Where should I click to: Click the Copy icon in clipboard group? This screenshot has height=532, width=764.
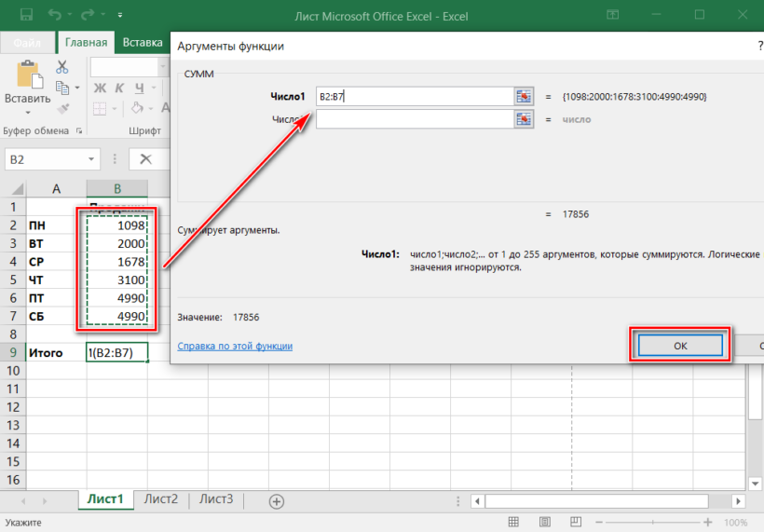(x=62, y=89)
